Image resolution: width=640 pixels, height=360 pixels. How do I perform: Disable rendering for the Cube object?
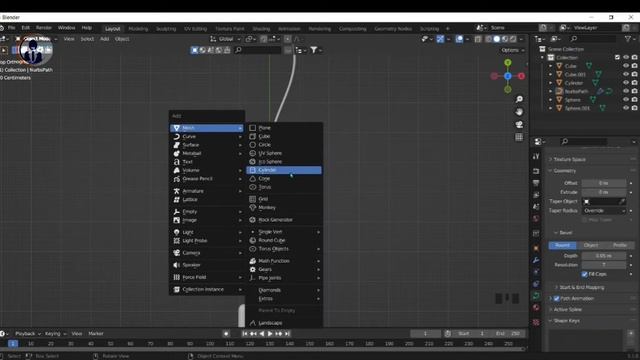pos(634,66)
